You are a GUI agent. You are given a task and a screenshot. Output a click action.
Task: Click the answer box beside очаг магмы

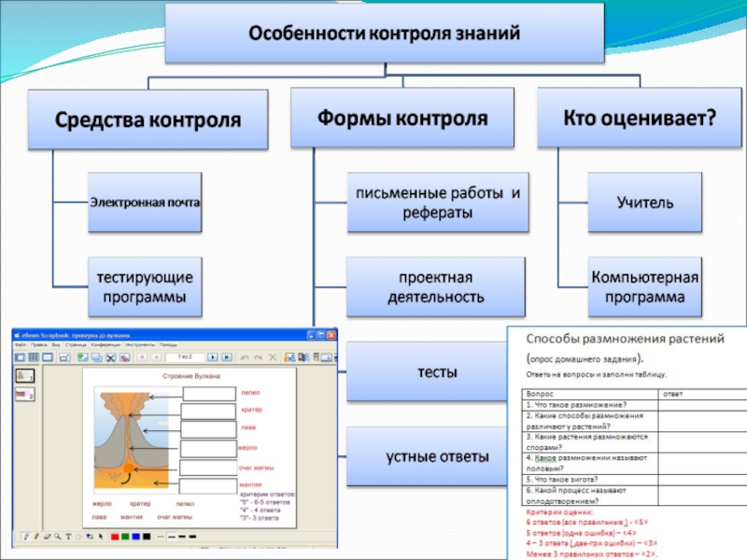pyautogui.click(x=208, y=468)
